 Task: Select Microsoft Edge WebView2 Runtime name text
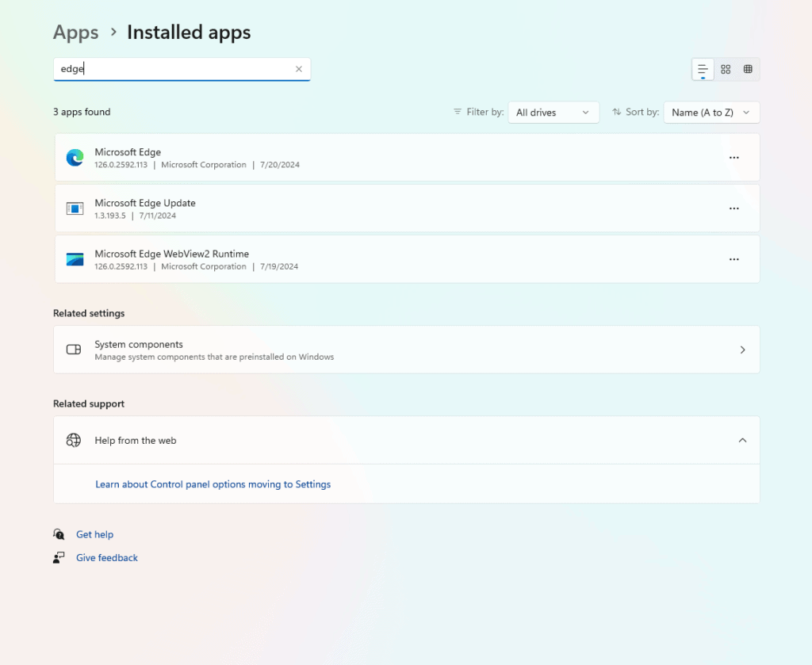[172, 254]
